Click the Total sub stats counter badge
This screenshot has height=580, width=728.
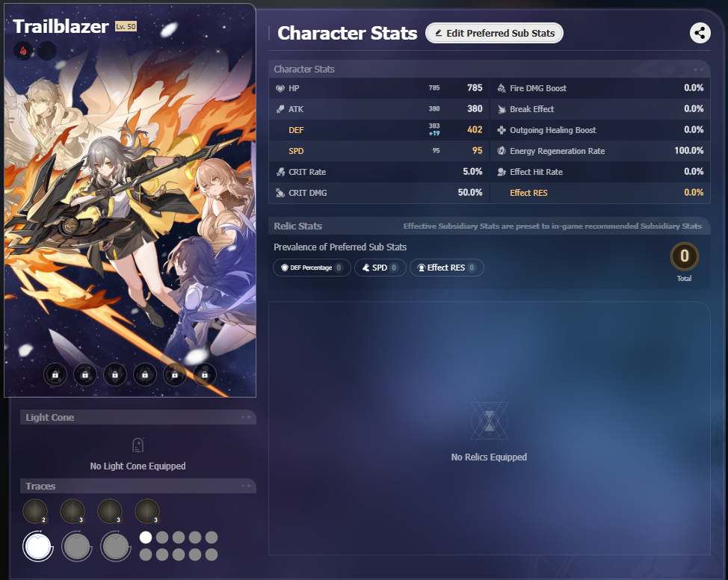coord(685,256)
